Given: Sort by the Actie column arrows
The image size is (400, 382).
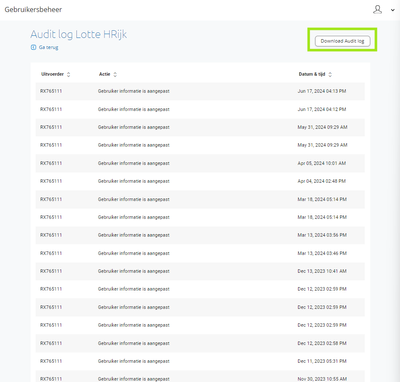Looking at the screenshot, I should pyautogui.click(x=115, y=74).
